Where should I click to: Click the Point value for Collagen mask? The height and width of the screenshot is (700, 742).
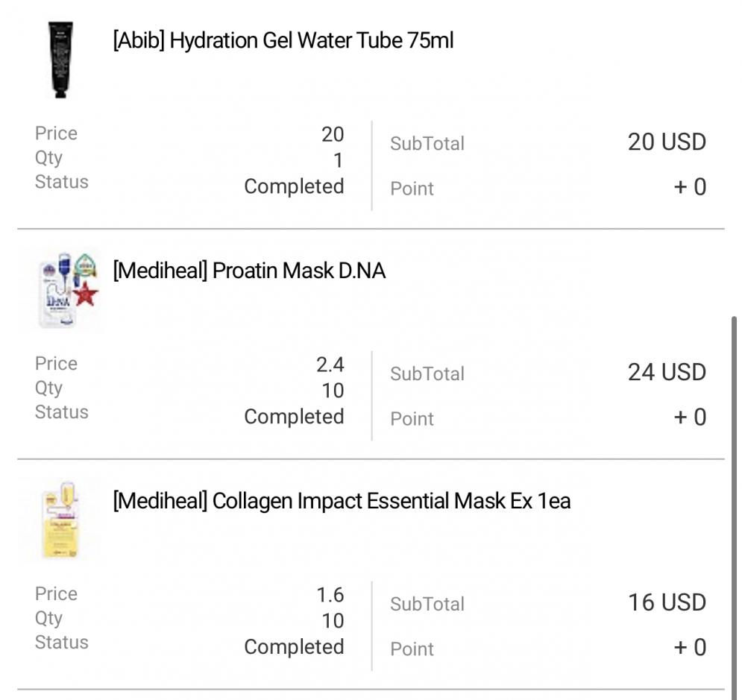coord(690,648)
